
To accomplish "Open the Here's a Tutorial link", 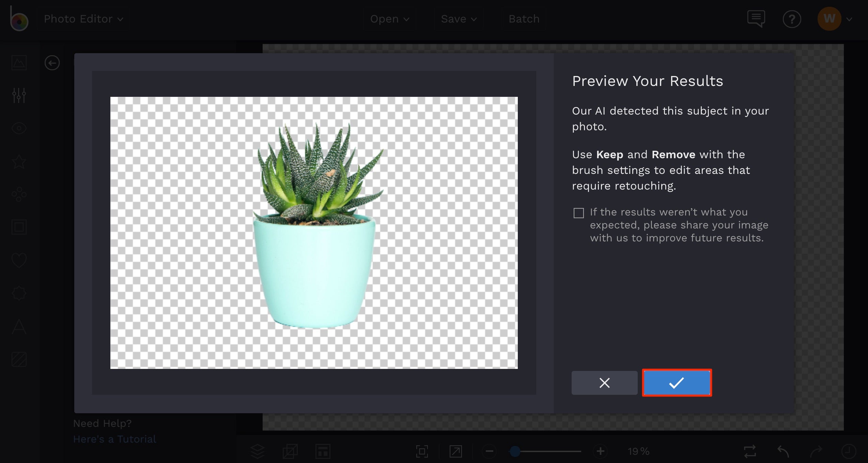I will (114, 439).
